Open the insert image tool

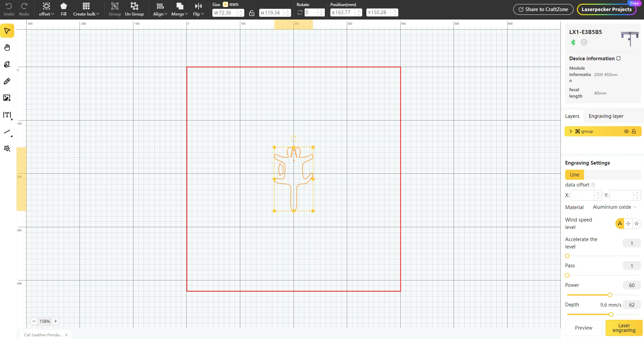pyautogui.click(x=7, y=98)
